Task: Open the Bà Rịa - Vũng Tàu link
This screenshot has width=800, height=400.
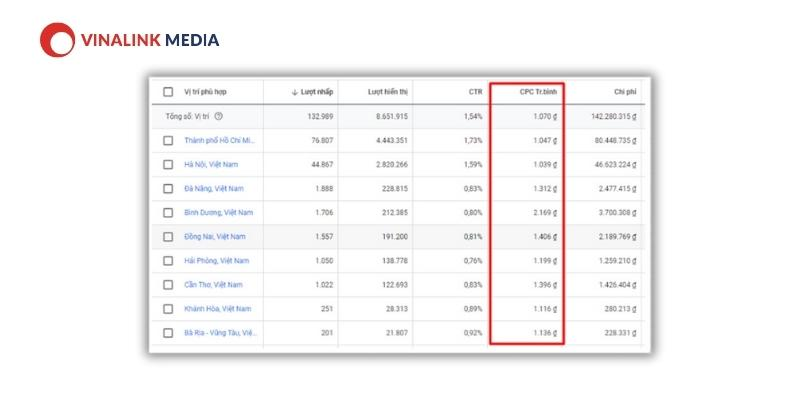Action: click(x=220, y=333)
